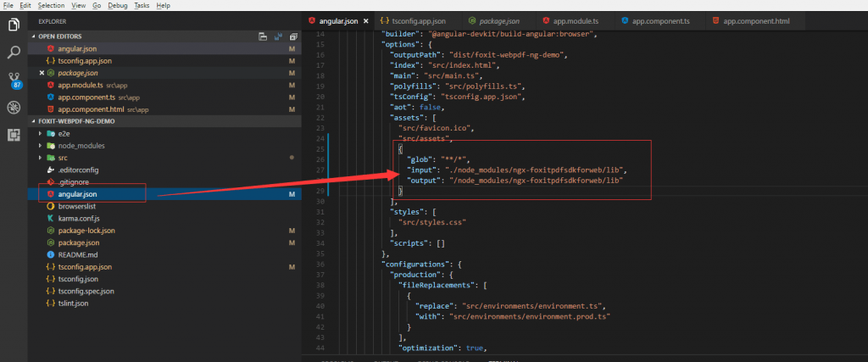
Task: Open the Debug menu
Action: (x=118, y=5)
